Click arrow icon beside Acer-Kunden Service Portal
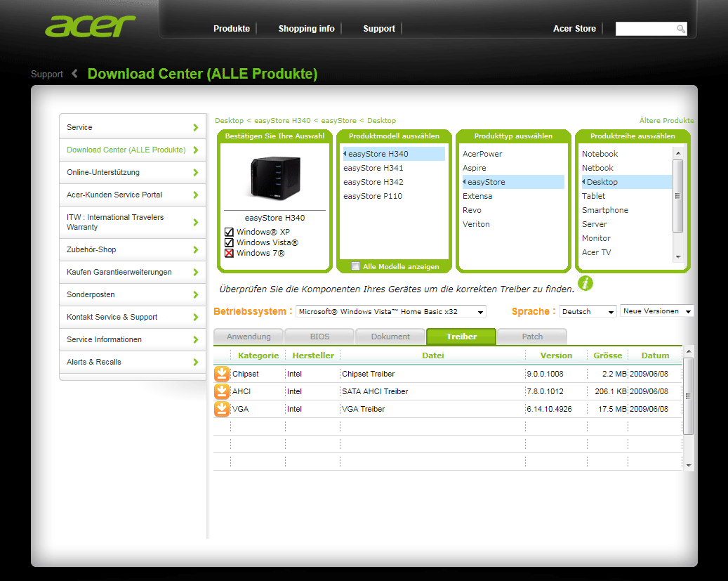Image resolution: width=728 pixels, height=581 pixels. [195, 195]
